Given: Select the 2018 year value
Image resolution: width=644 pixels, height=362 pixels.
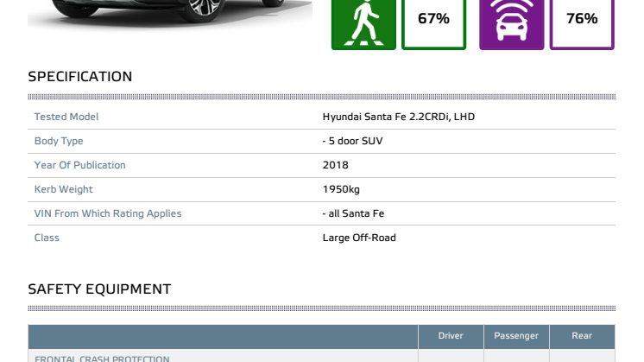Looking at the screenshot, I should [x=335, y=165].
